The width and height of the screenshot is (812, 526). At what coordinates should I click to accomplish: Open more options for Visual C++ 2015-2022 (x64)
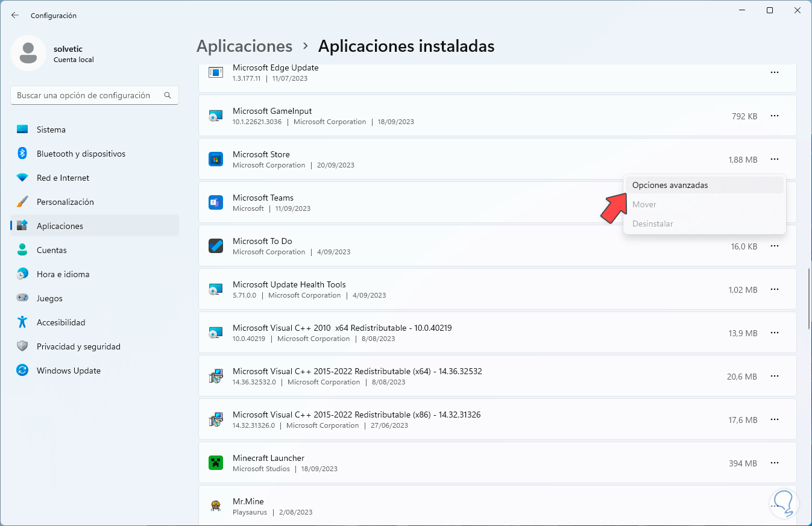775,376
